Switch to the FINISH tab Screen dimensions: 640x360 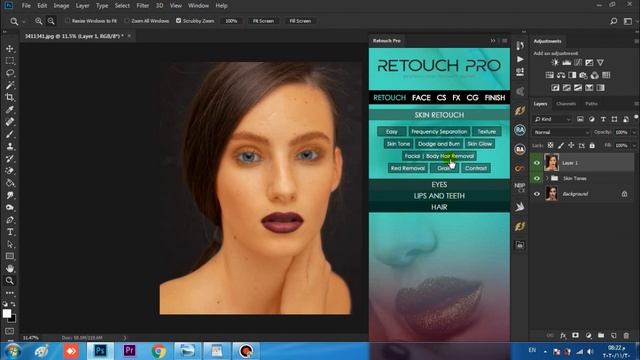[x=495, y=98]
